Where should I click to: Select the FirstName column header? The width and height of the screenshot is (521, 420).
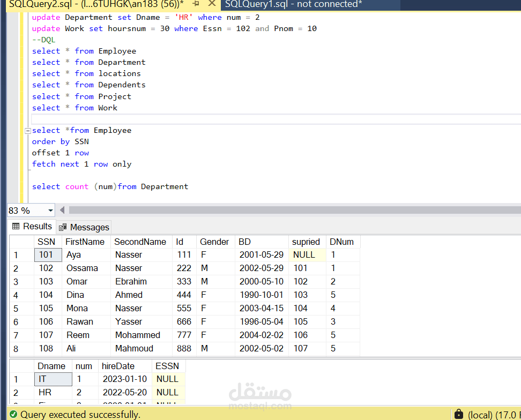point(86,242)
